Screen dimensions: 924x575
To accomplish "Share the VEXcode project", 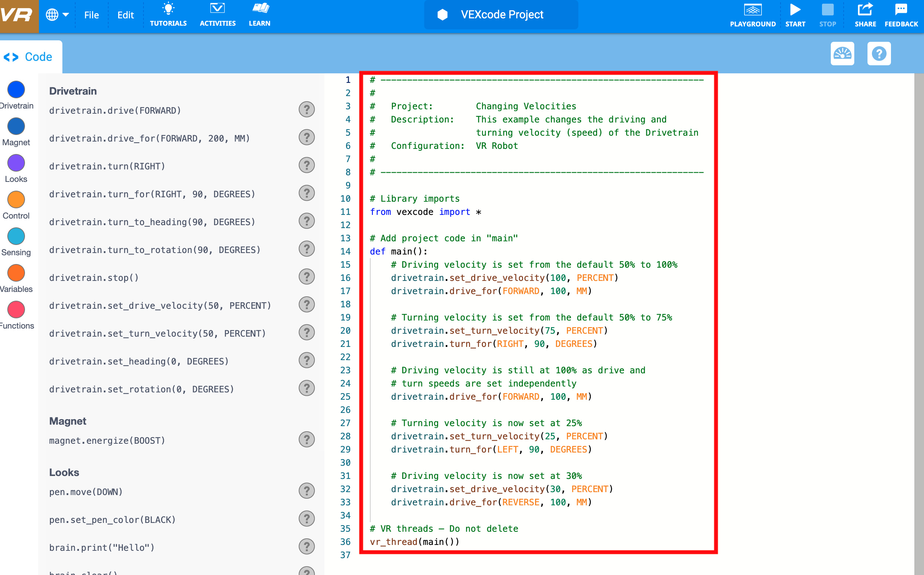I will pyautogui.click(x=865, y=14).
